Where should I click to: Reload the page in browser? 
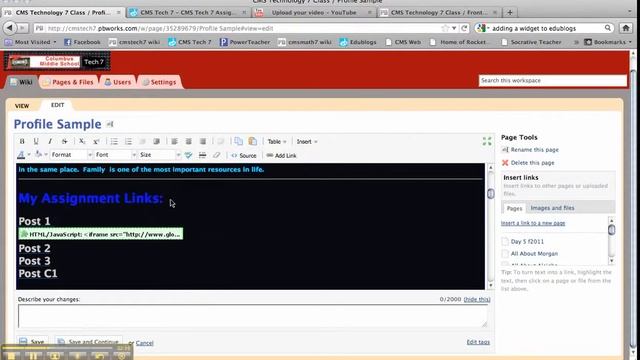464,28
